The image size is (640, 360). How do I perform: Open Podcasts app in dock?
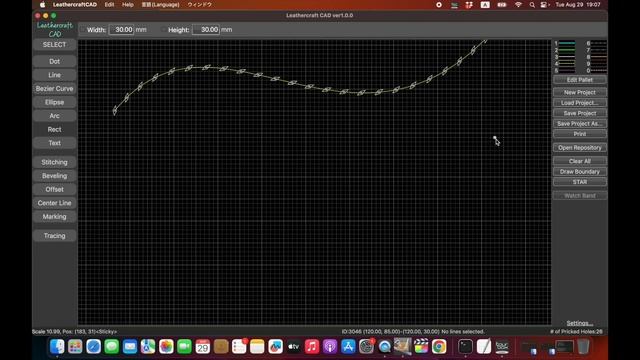tap(330, 347)
